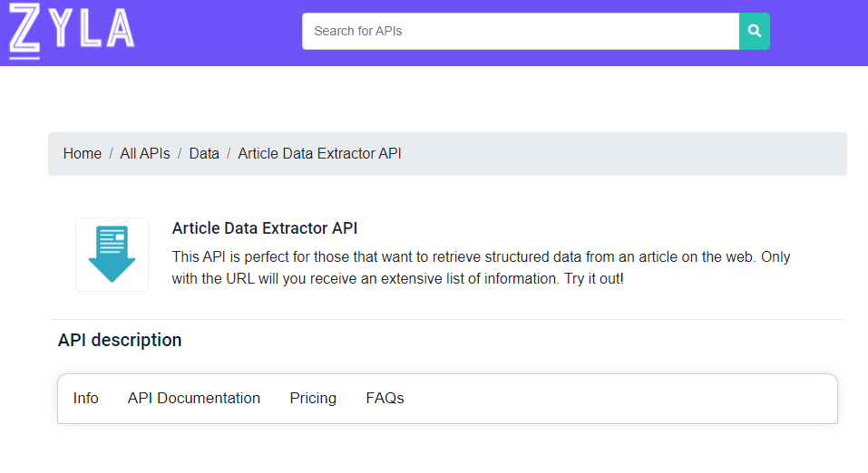868x473 pixels.
Task: Click the description text starting "This API is perfect"
Action: point(481,267)
